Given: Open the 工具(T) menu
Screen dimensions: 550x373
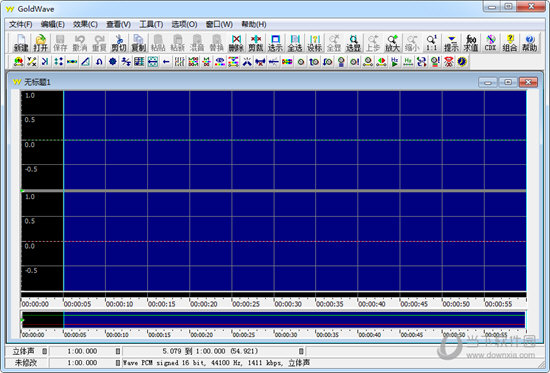Looking at the screenshot, I should point(151,24).
